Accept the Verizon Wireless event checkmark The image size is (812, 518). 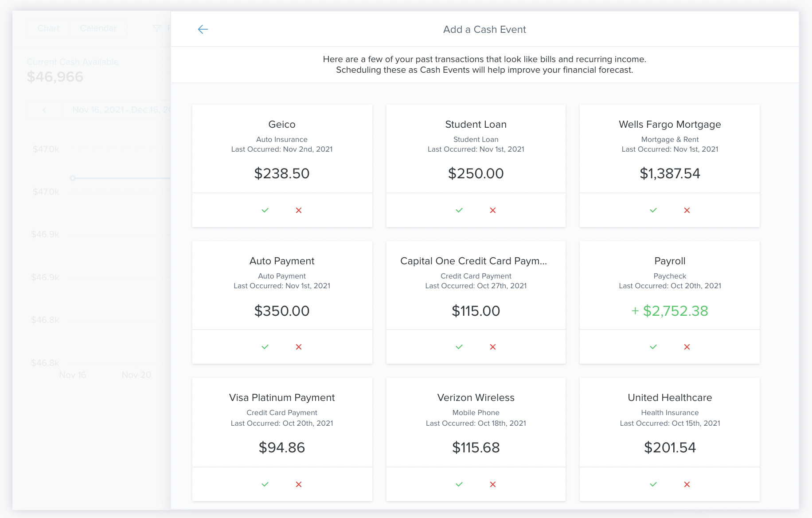coord(459,484)
